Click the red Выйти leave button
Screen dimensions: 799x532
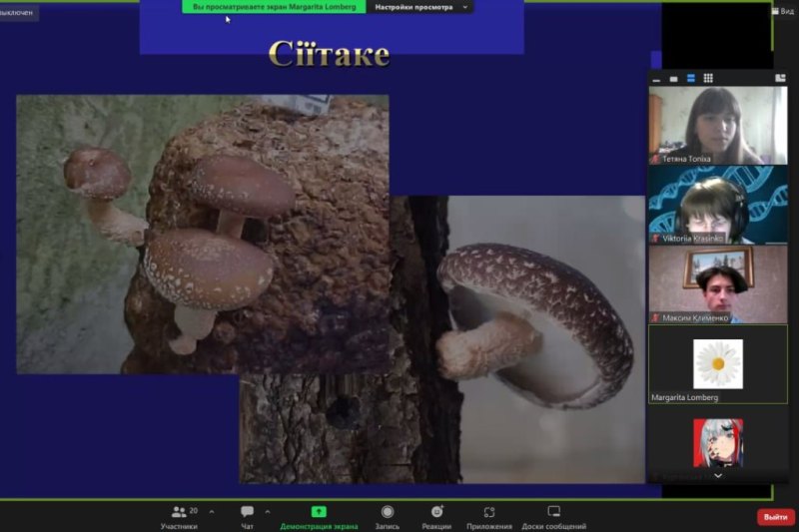click(x=775, y=517)
